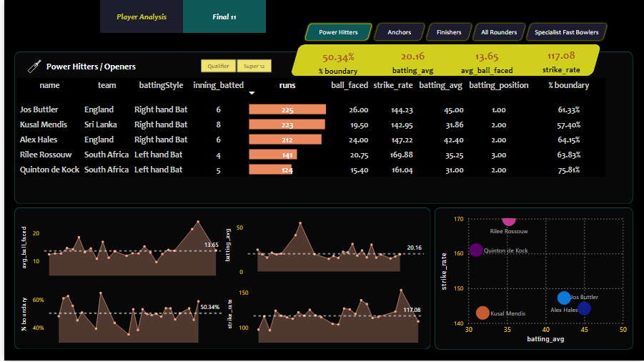Sort table by runs column header
Viewport: 644px width, 362px height.
pyautogui.click(x=287, y=85)
